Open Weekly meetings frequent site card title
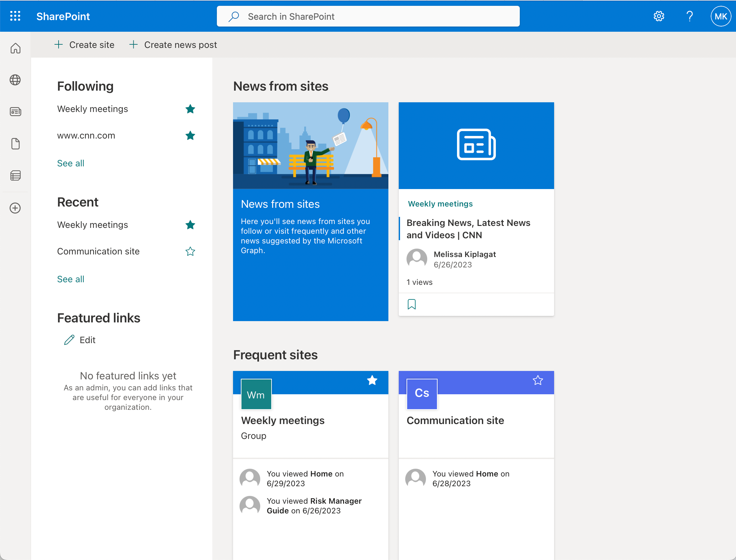 [283, 420]
